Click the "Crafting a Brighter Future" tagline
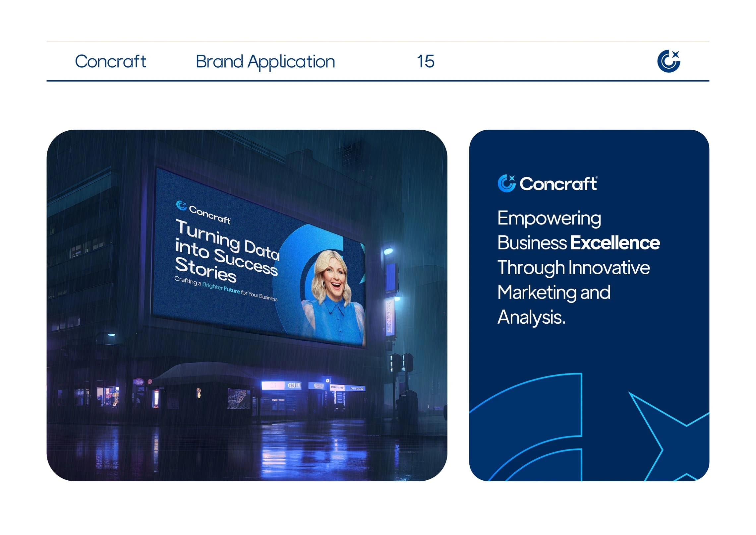 click(225, 288)
